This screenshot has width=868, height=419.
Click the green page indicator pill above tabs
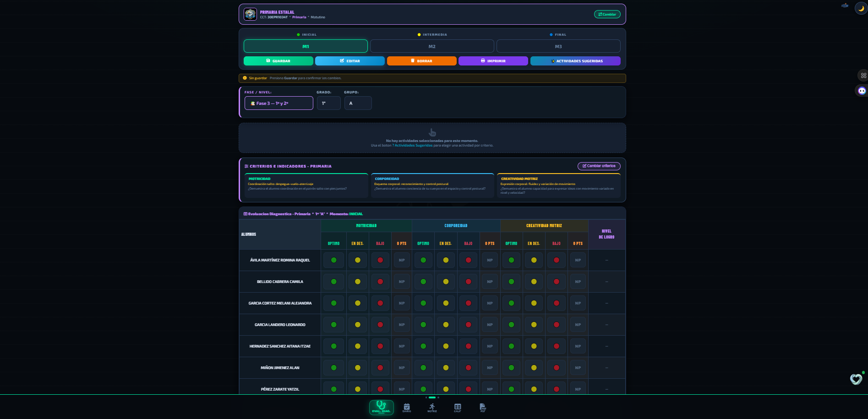(432, 397)
